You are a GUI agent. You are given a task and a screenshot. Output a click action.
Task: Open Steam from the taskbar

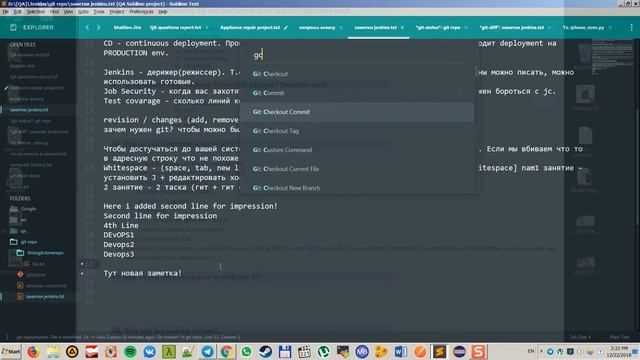point(265,351)
